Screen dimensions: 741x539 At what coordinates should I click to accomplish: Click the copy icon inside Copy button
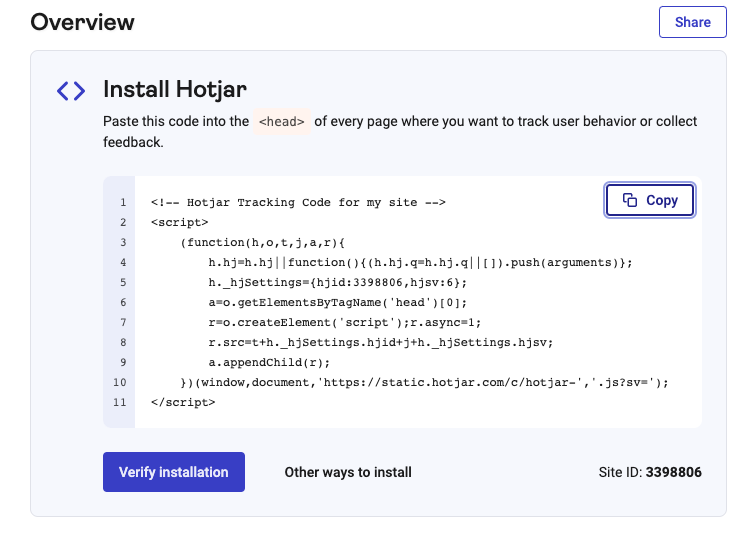(629, 200)
